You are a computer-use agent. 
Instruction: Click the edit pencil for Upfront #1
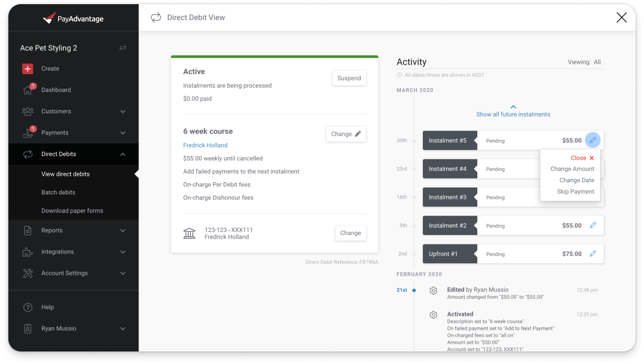coord(593,254)
